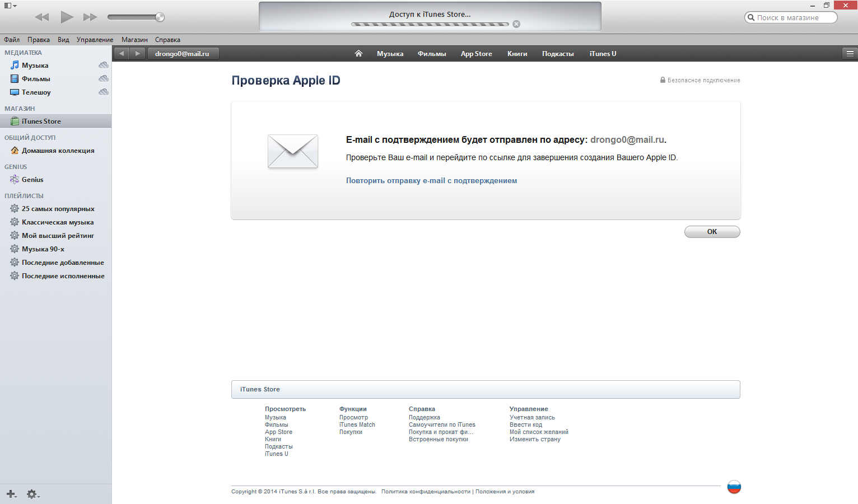The height and width of the screenshot is (504, 858).
Task: Open Домашняя коллекция in the sidebar
Action: click(x=58, y=151)
